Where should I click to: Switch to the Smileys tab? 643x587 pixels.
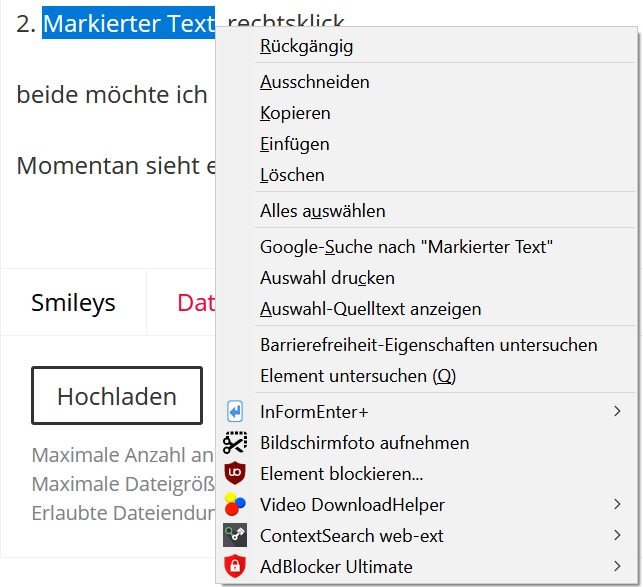(x=73, y=303)
